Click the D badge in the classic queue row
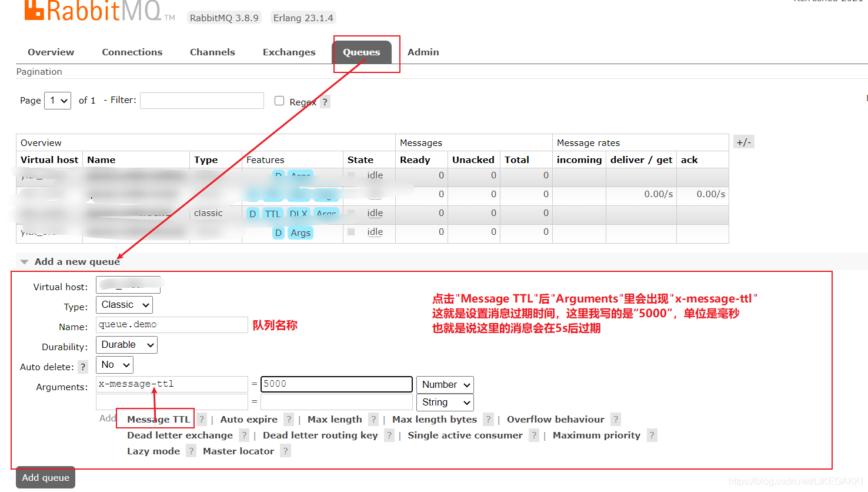Viewport: 868px width, 492px height. click(x=252, y=214)
